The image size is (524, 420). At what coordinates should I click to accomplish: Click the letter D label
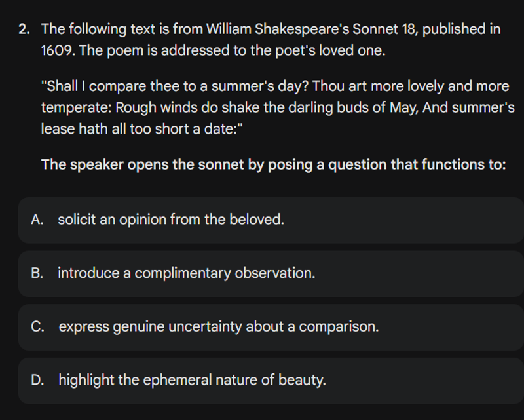(x=36, y=380)
